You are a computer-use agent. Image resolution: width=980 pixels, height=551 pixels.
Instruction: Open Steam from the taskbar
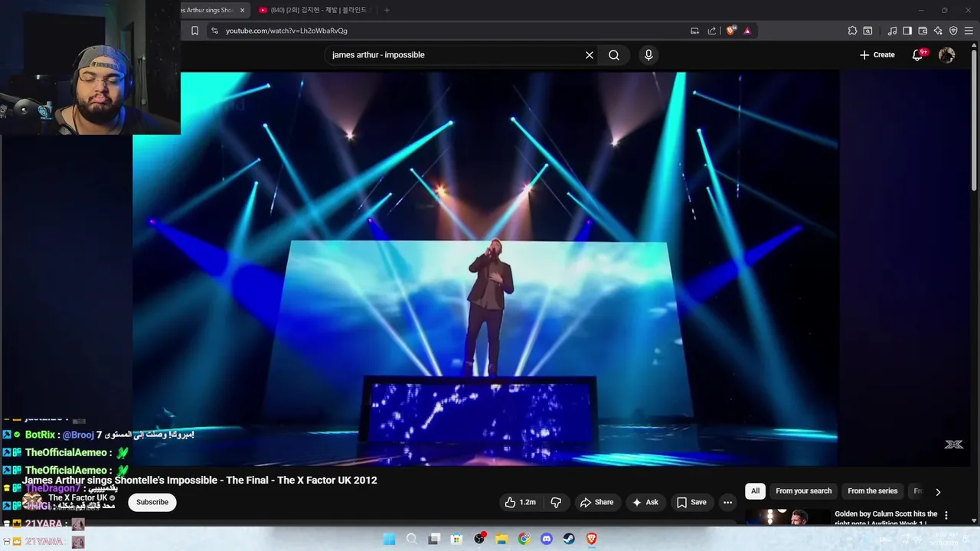point(569,539)
